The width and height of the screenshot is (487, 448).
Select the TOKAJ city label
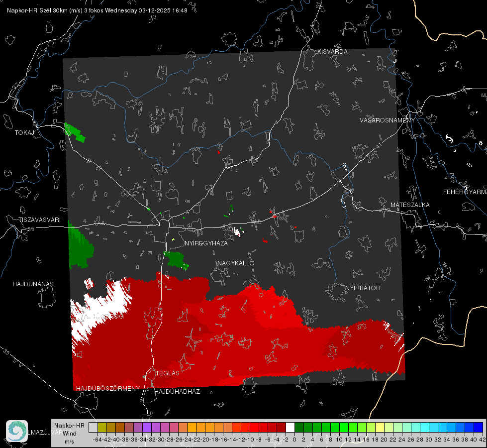pyautogui.click(x=24, y=133)
